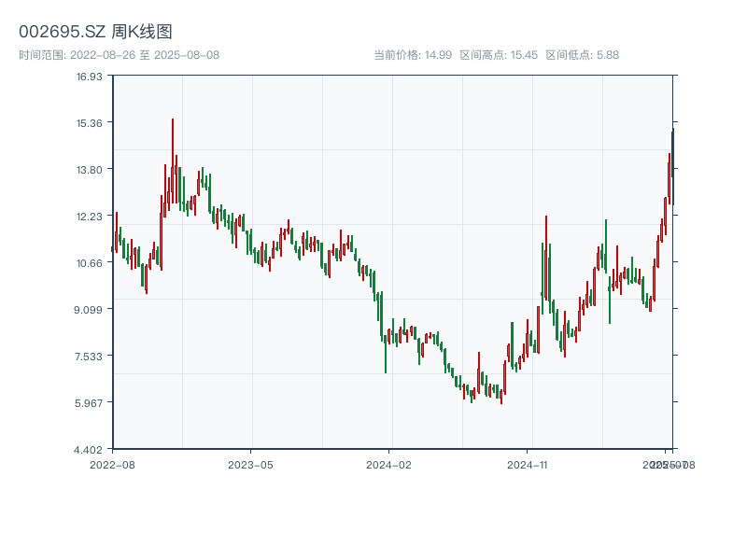Click y-axis label 7.533
Screen dimensions: 747x560
(89, 357)
